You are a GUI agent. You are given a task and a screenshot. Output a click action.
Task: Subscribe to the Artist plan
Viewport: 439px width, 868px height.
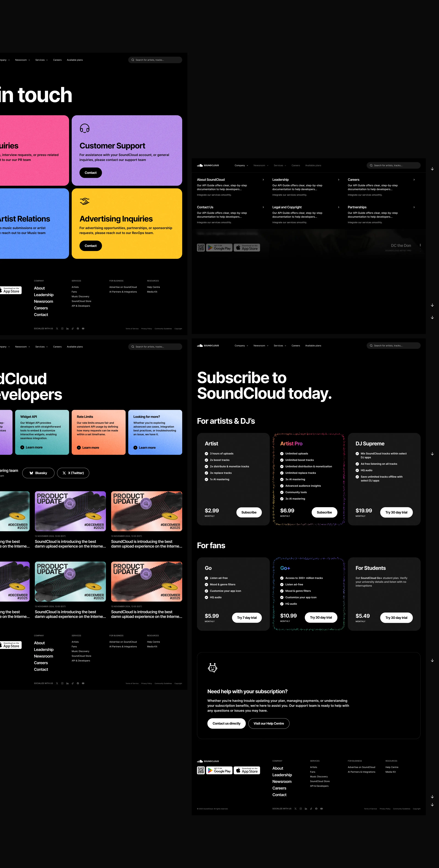[249, 512]
